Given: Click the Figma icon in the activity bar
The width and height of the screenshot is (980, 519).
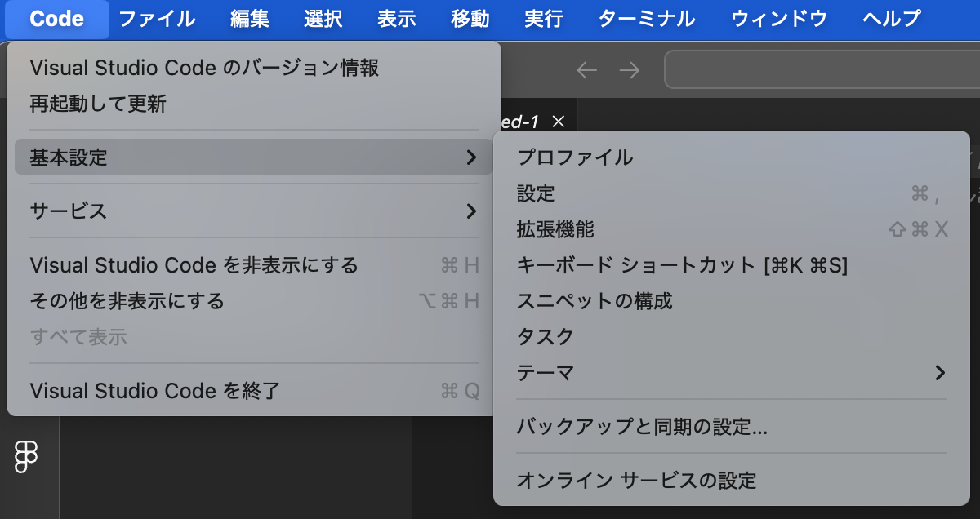Looking at the screenshot, I should click(27, 456).
